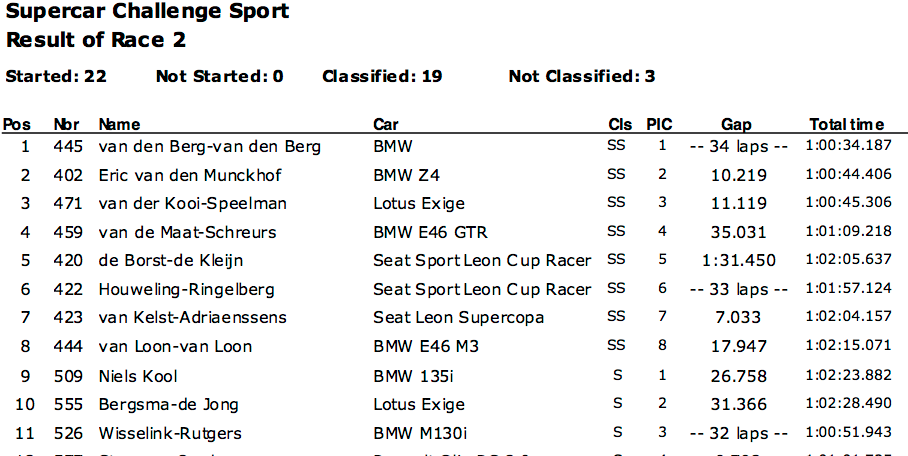Select the "Niels Kool" driver name
This screenshot has width=908, height=456.
(138, 377)
